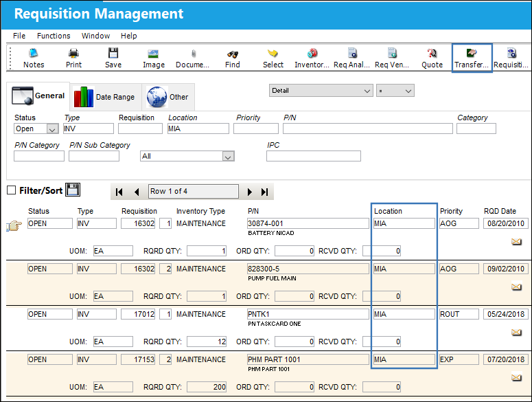Open the Document paperclip icon
532x402 pixels.
[193, 58]
